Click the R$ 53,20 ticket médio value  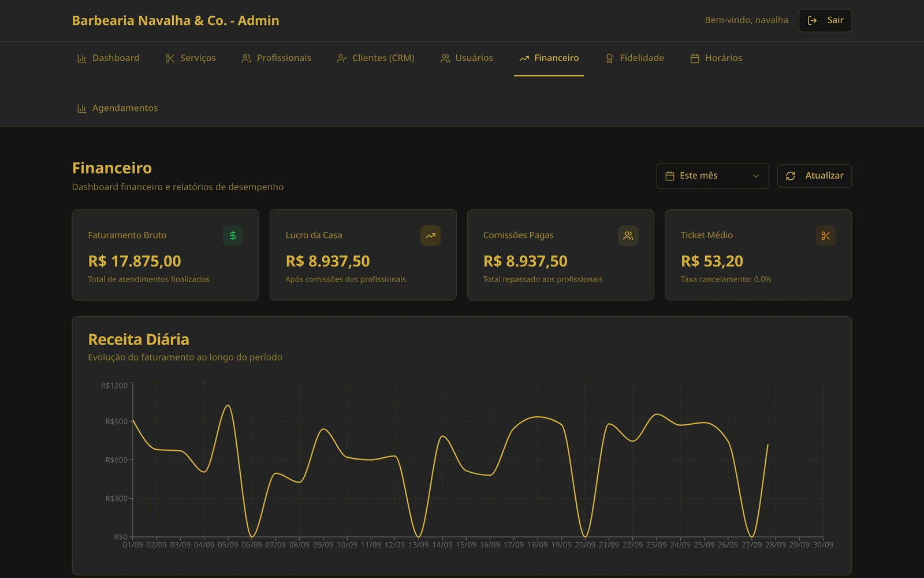click(712, 261)
